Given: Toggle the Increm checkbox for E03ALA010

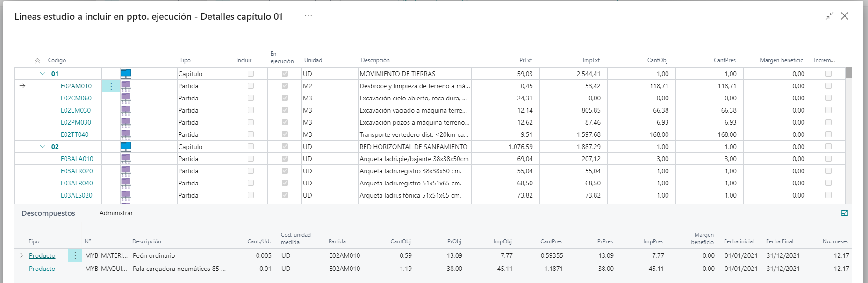Looking at the screenshot, I should tap(828, 159).
